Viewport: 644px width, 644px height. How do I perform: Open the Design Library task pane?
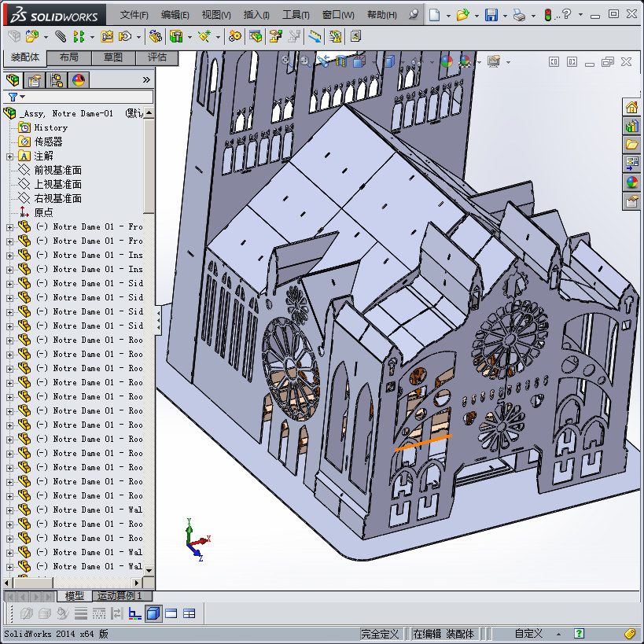click(631, 126)
